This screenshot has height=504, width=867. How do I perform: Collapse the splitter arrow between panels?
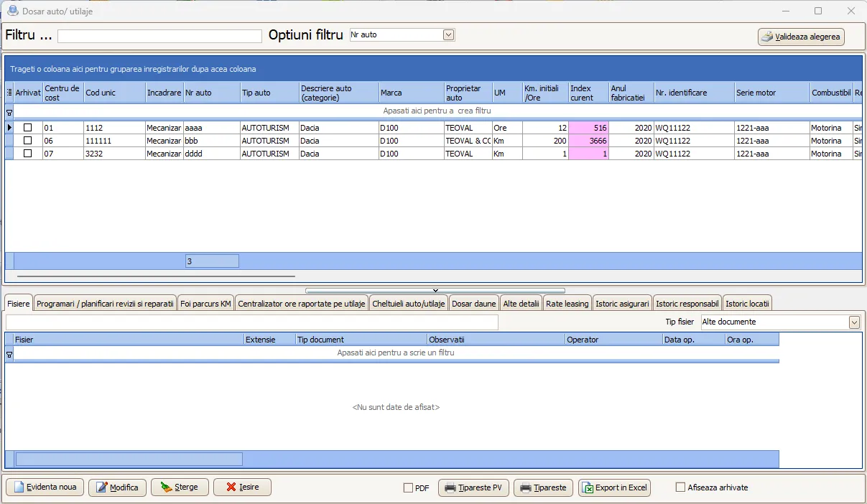(x=435, y=291)
